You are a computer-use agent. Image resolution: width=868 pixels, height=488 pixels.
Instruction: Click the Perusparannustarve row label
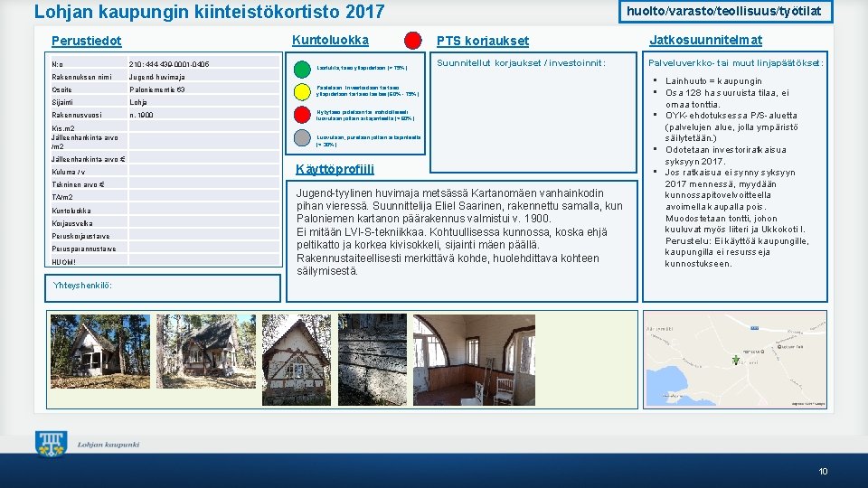pos(84,249)
